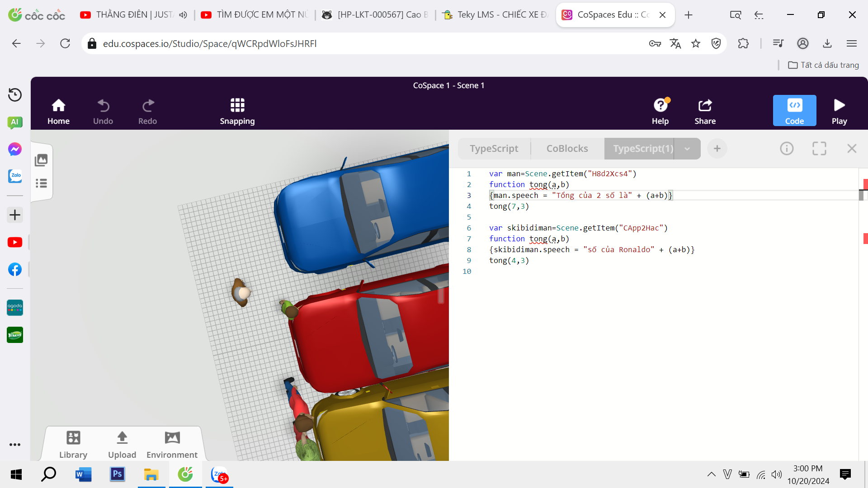Image resolution: width=868 pixels, height=488 pixels.
Task: Click the address bar URL
Action: [x=210, y=43]
